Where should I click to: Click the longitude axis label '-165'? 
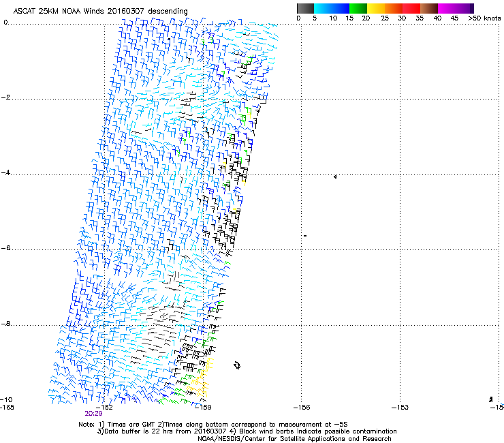pyautogui.click(x=7, y=407)
